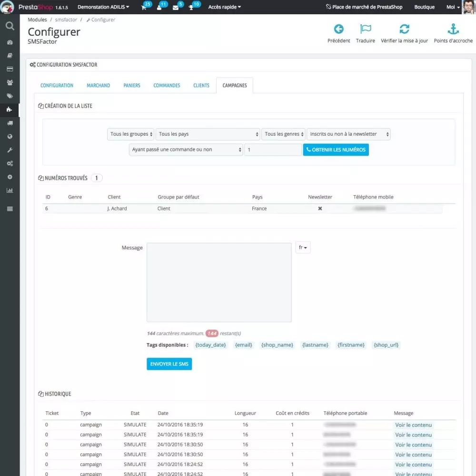
Task: Switch to the Clients tab
Action: (x=201, y=86)
